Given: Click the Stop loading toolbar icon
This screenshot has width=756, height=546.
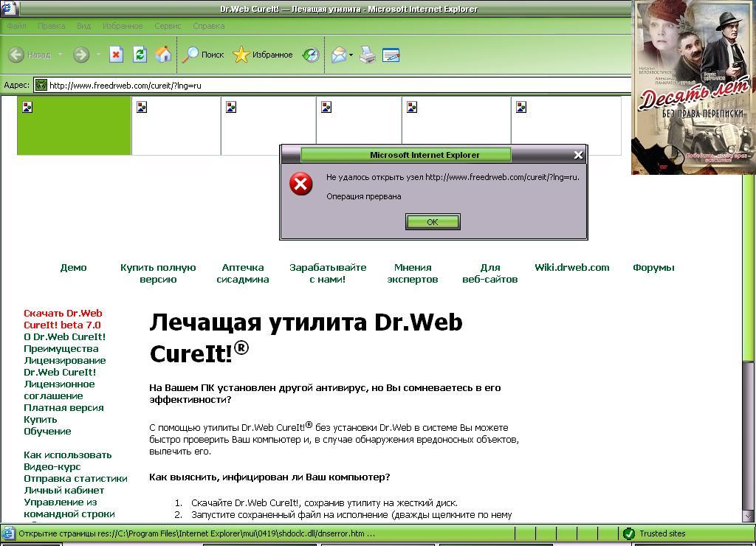Looking at the screenshot, I should click(x=116, y=55).
